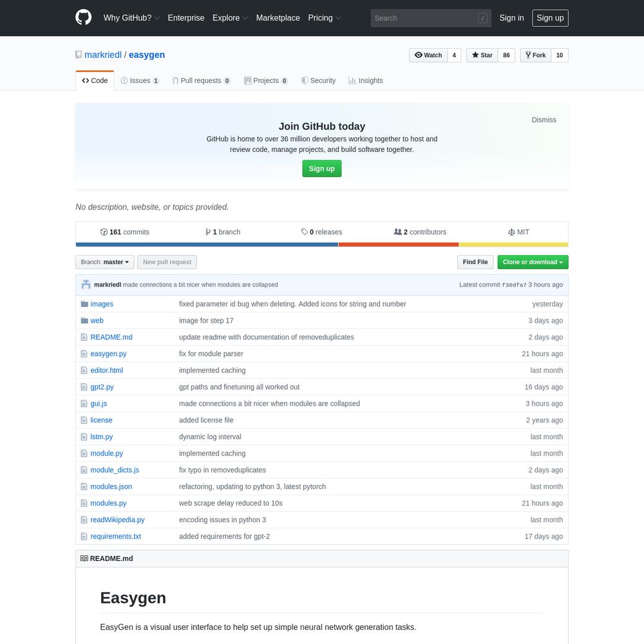The width and height of the screenshot is (644, 644).
Task: Open the fork count 10
Action: coord(560,55)
